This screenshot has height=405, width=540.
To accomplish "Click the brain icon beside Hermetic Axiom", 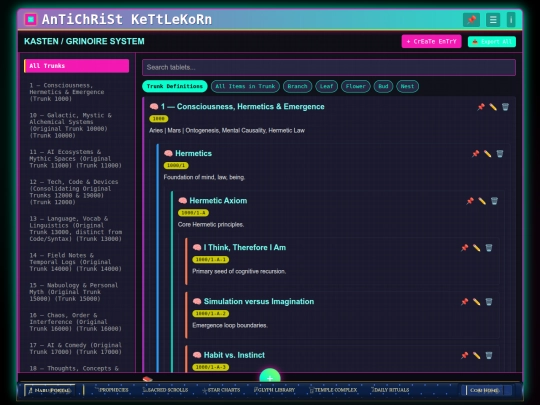I will point(183,200).
